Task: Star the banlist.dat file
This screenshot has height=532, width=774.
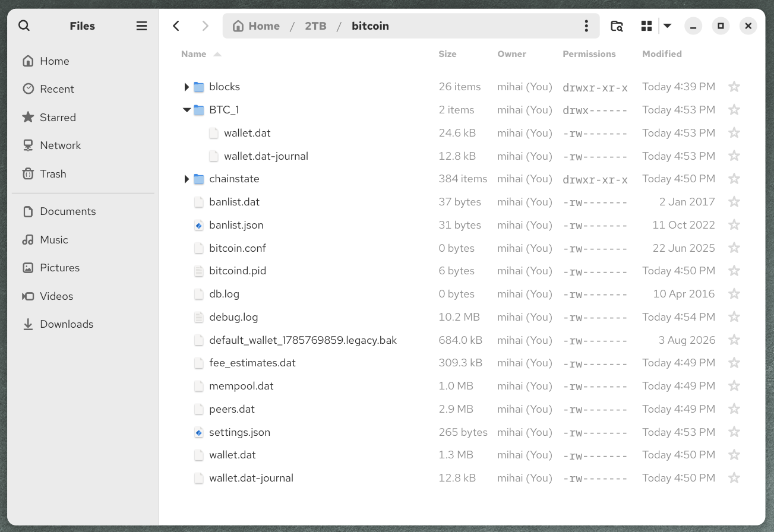Action: pyautogui.click(x=734, y=202)
